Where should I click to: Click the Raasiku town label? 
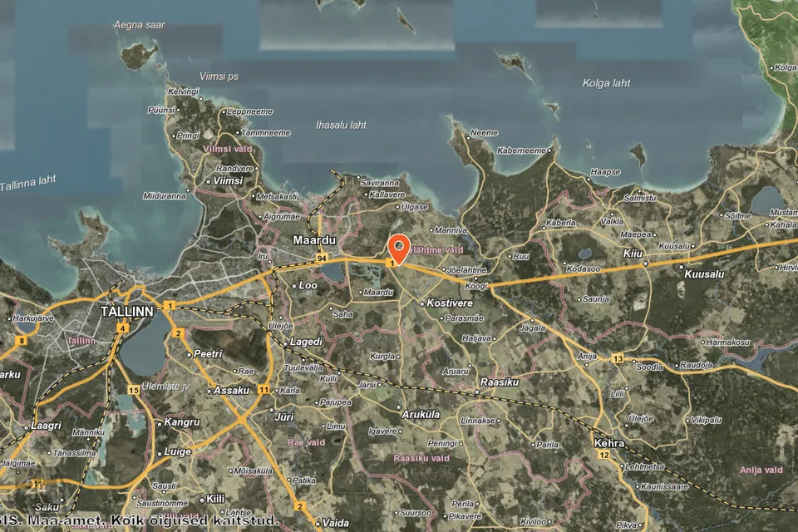click(500, 382)
